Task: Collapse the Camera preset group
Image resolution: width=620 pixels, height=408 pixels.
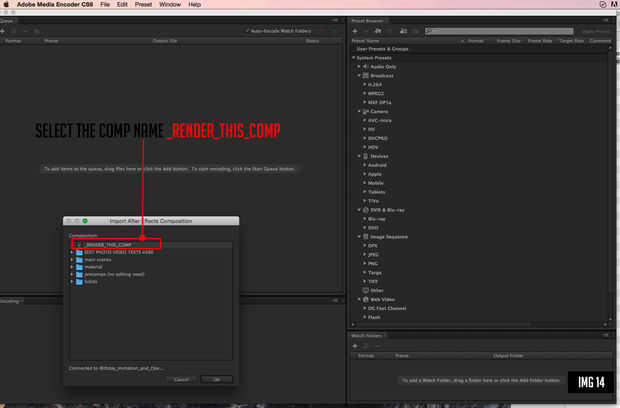Action: click(x=359, y=111)
